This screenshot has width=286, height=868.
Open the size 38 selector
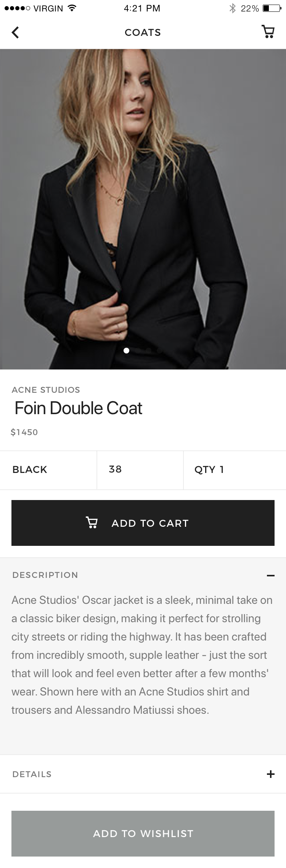[x=140, y=470]
